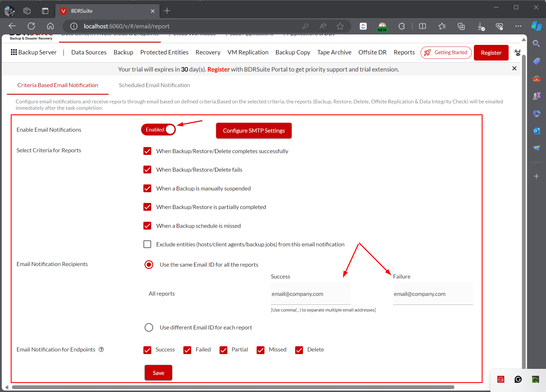
Task: Open Backup Copy menu
Action: pyautogui.click(x=293, y=52)
